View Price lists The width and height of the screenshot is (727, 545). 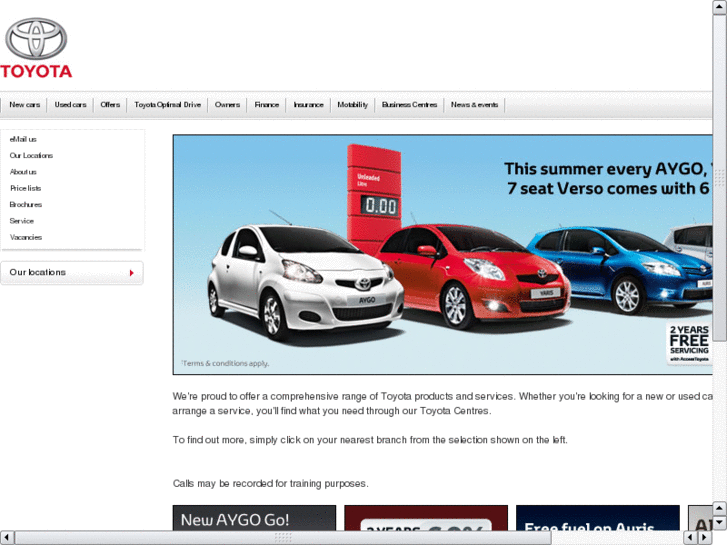click(26, 188)
